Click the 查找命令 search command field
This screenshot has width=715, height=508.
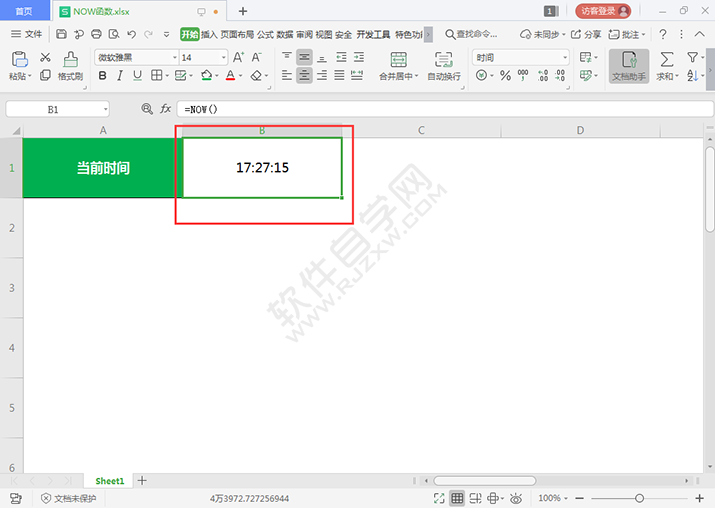[x=471, y=34]
